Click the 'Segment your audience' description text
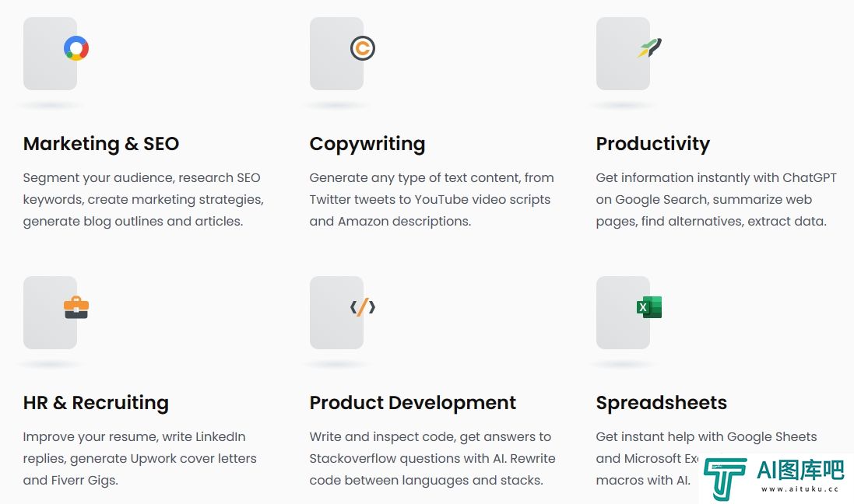Viewport: 854px width, 504px height. 143,200
